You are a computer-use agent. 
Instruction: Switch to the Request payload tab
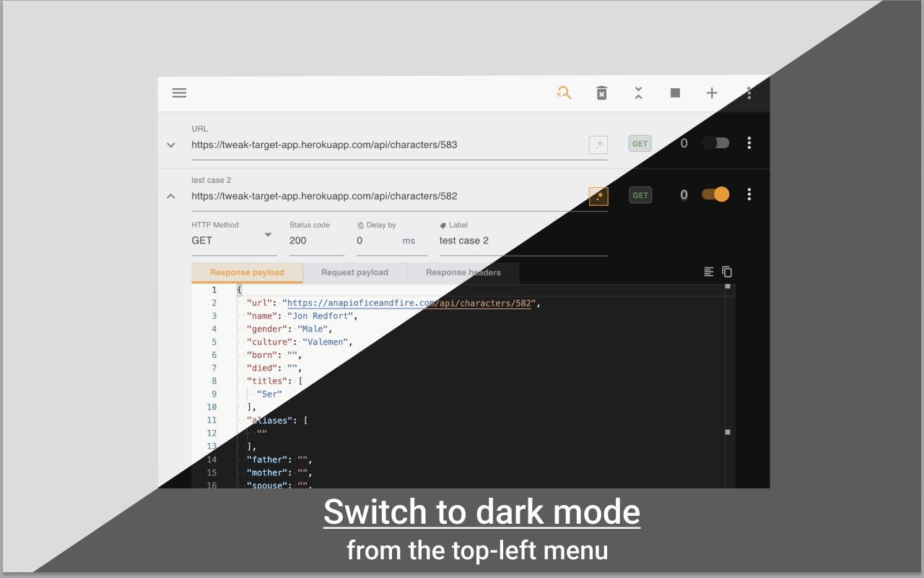[x=355, y=272]
